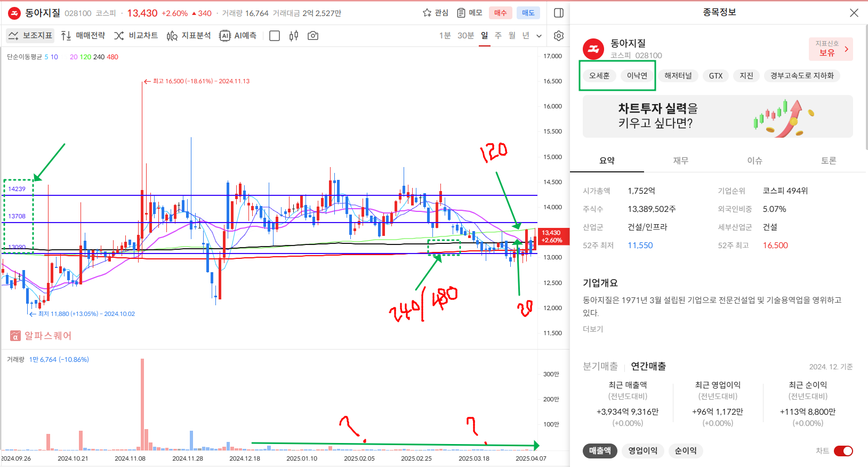Click the 매도 sell button
Viewport: 868px width, 467px height.
[528, 13]
